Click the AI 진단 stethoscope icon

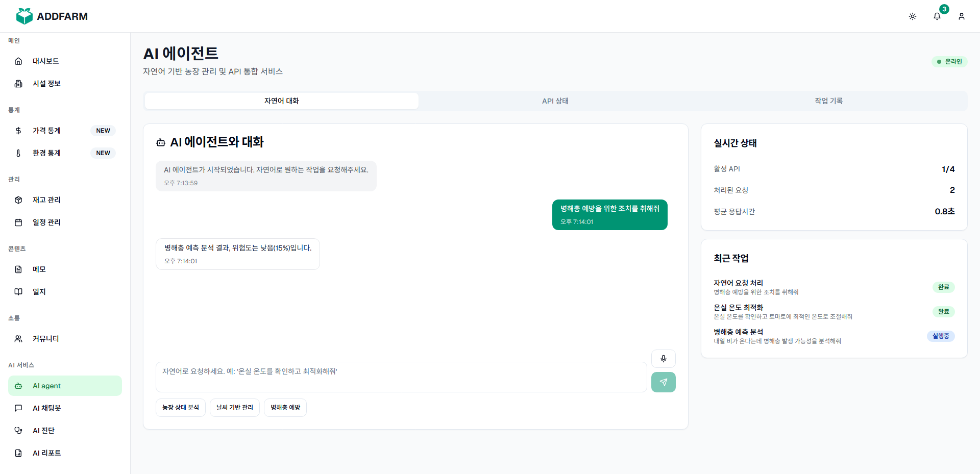pyautogui.click(x=18, y=431)
